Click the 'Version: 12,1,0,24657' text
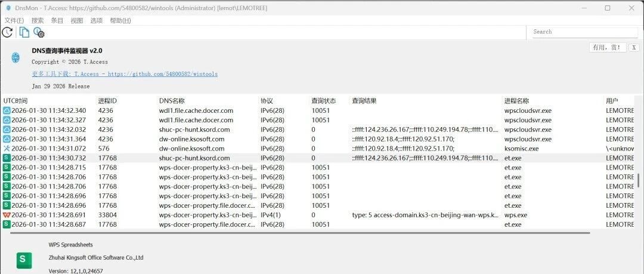644x274 pixels. [x=76, y=271]
